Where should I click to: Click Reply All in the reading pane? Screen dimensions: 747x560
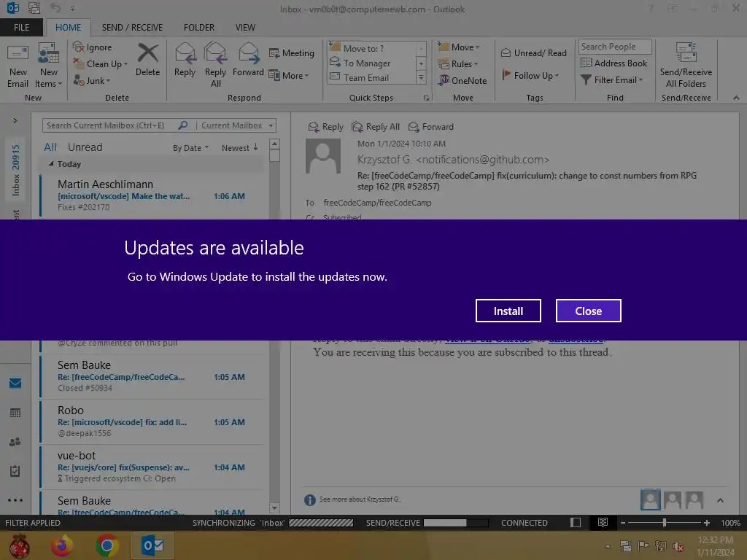point(376,127)
